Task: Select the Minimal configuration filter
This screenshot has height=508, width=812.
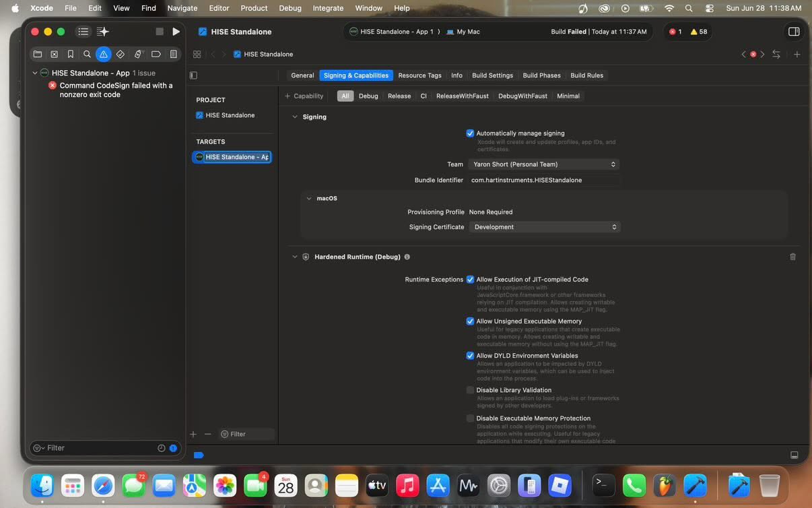Action: point(568,96)
